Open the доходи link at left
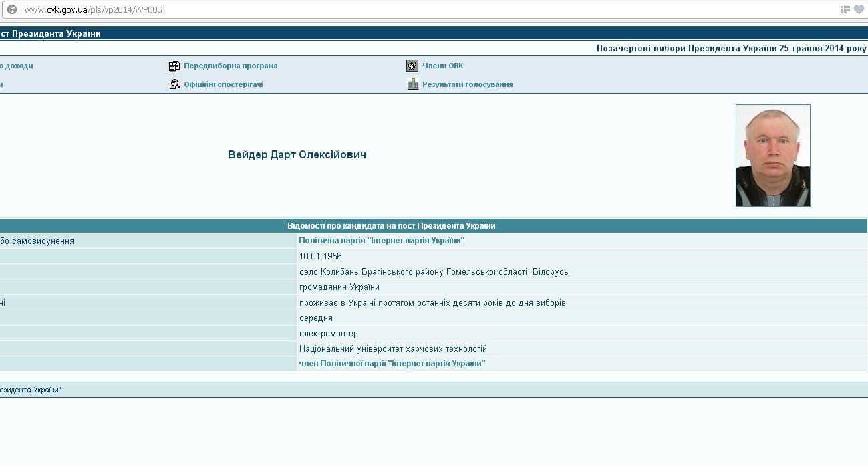868x466 pixels. pyautogui.click(x=17, y=66)
